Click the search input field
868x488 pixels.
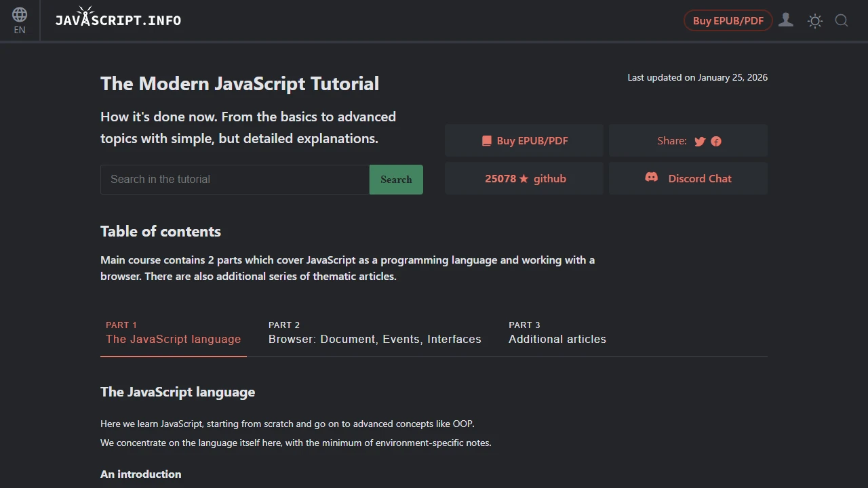point(234,179)
